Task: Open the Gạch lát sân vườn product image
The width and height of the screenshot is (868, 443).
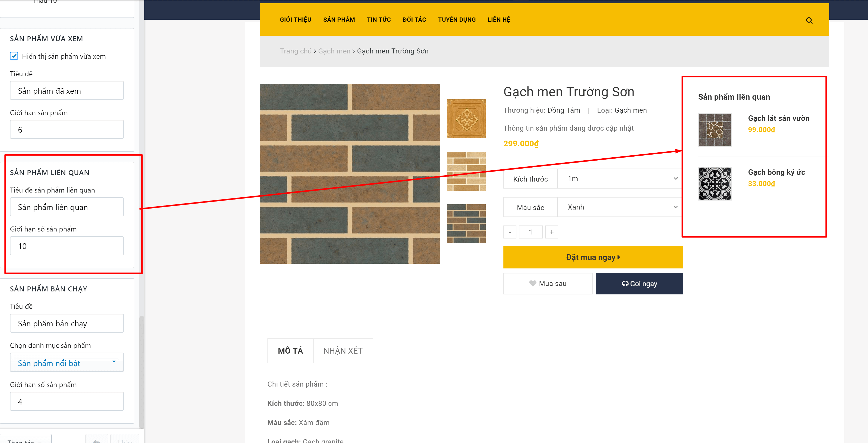Action: click(715, 130)
